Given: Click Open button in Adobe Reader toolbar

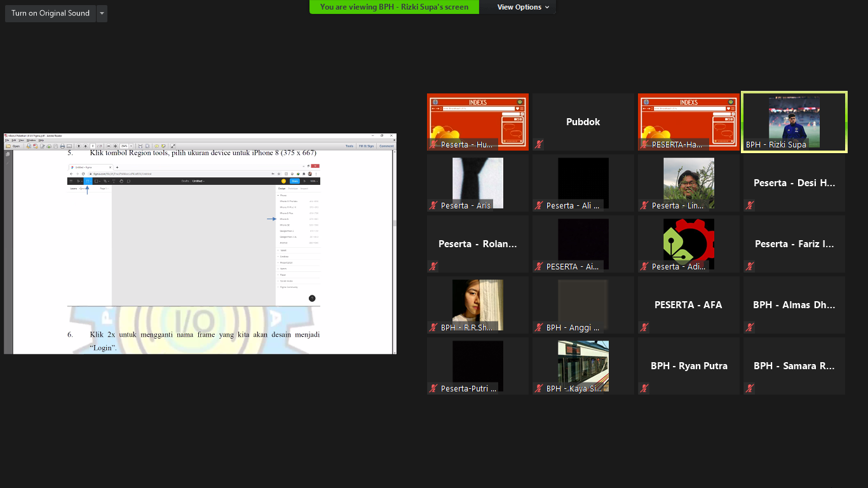Looking at the screenshot, I should pos(13,146).
